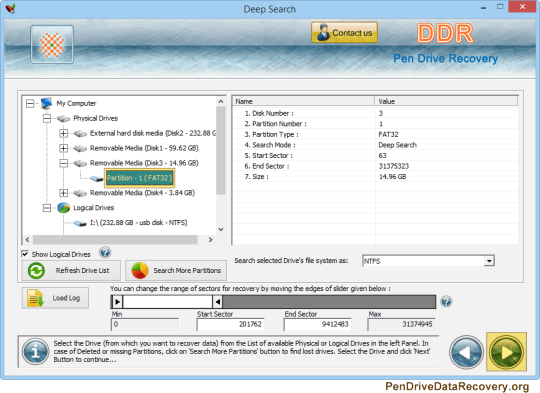Click the '5. Start Sector :' row name
Screen dimensions: 540x393
coord(268,155)
